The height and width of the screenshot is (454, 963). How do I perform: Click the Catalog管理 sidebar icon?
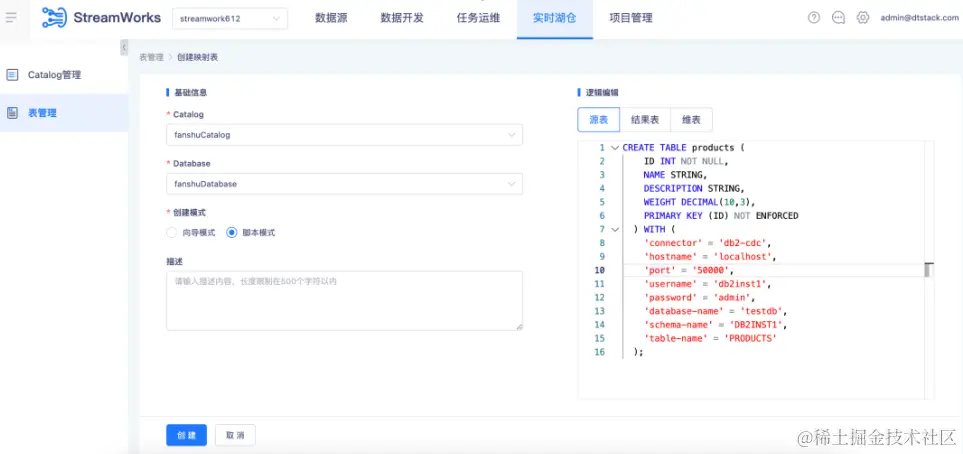tap(12, 75)
